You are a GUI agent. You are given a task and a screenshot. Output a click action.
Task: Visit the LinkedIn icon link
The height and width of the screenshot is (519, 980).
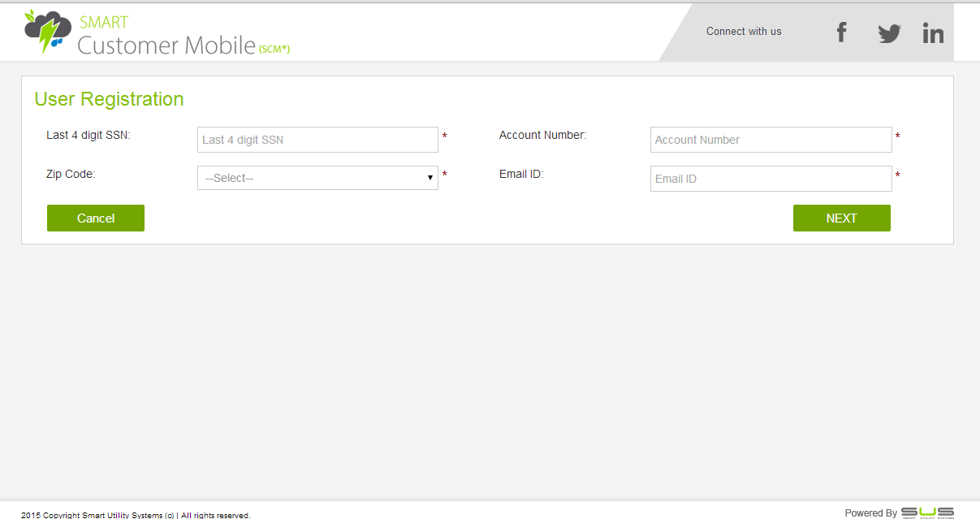point(933,33)
